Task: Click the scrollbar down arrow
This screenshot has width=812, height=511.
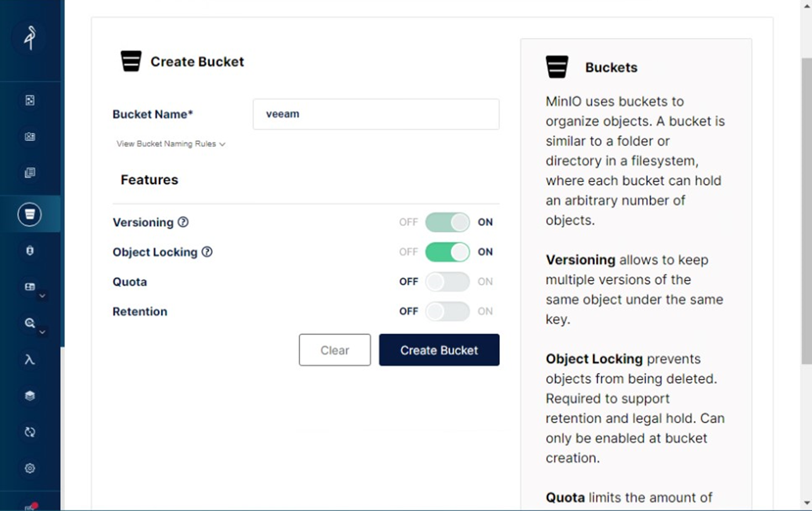Action: (806, 503)
